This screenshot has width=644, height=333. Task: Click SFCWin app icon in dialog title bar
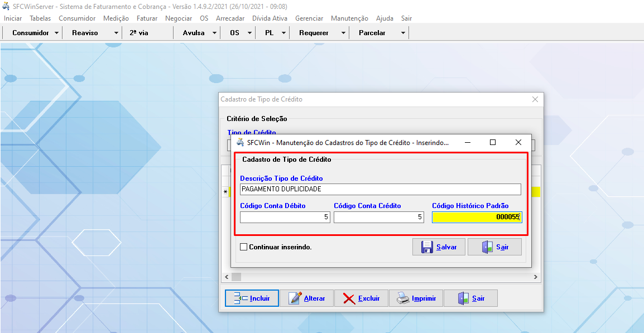(240, 142)
